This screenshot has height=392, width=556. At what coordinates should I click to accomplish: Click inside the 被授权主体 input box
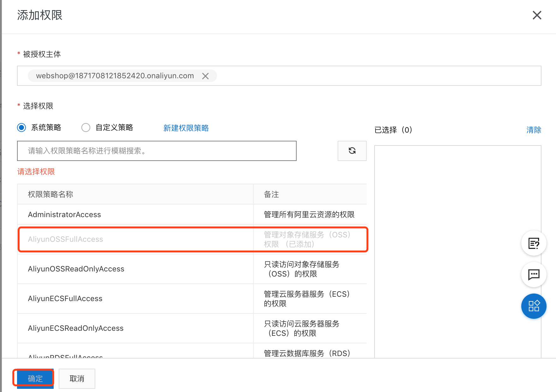279,76
